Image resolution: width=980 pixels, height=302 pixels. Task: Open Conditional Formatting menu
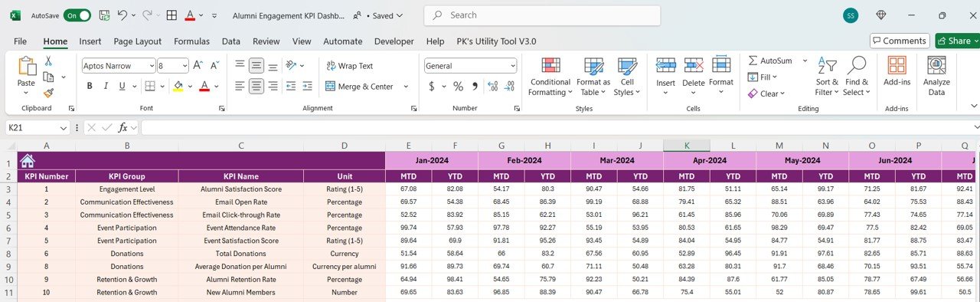coord(550,77)
